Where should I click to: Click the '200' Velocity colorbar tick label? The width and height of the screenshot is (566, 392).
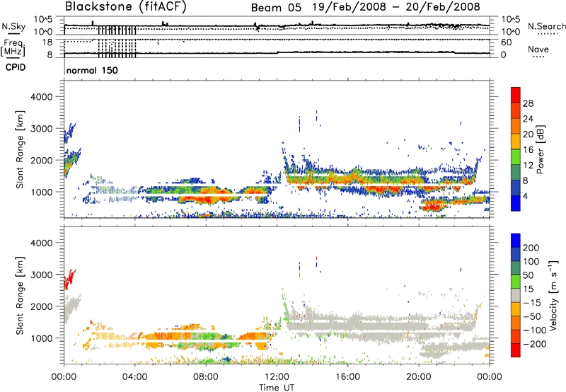pos(531,248)
